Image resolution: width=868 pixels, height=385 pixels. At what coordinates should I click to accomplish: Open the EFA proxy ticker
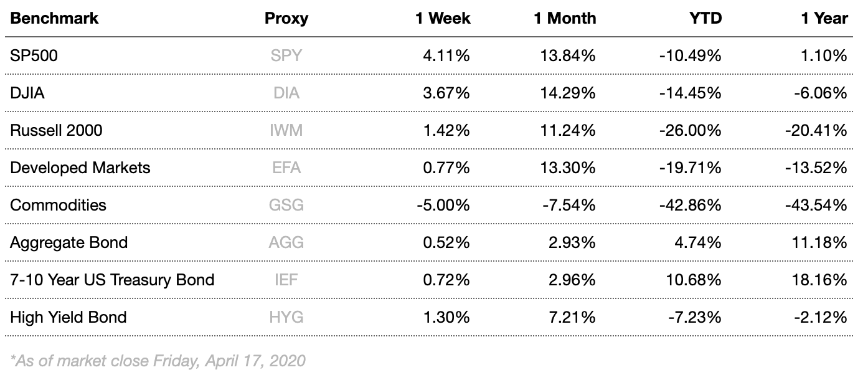pos(286,168)
